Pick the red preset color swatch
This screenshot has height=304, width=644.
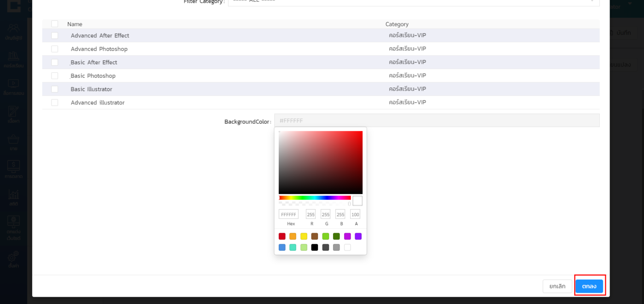282,236
